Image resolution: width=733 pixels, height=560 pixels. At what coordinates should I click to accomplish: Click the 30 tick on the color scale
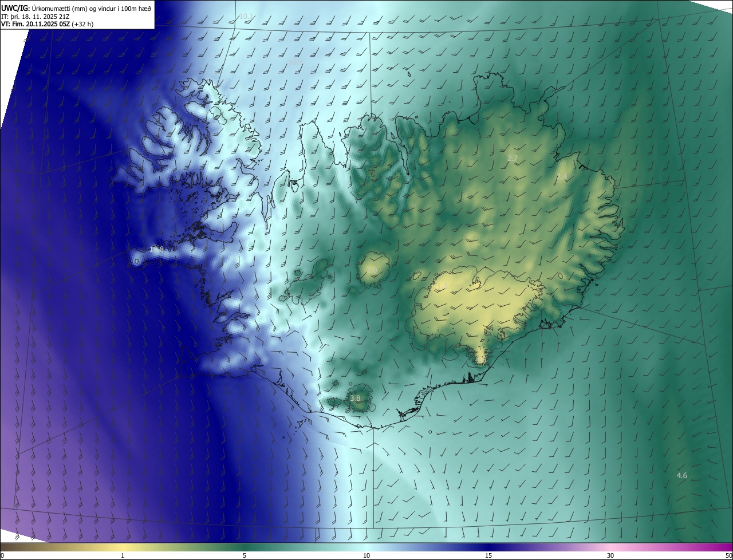[610, 555]
